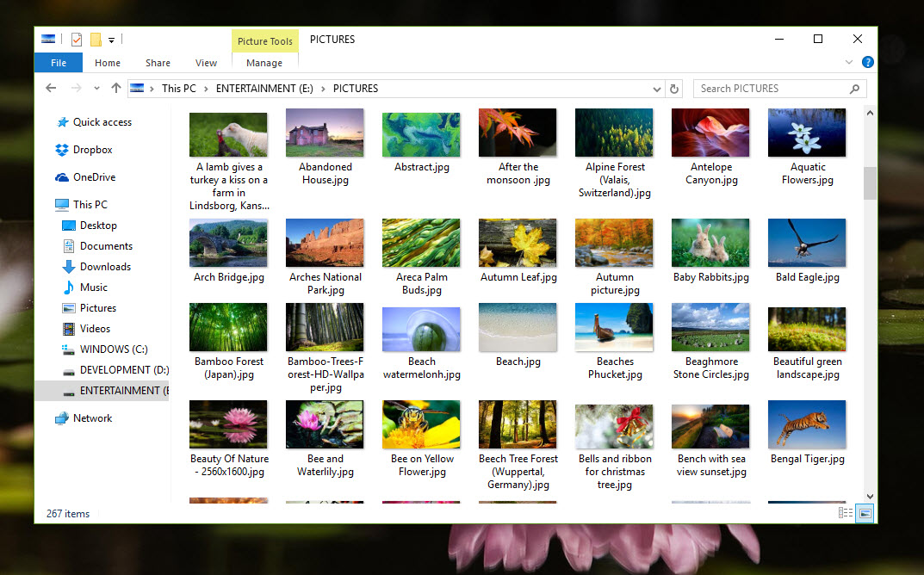924x575 pixels.
Task: Open the View ribbon tab
Action: point(206,63)
